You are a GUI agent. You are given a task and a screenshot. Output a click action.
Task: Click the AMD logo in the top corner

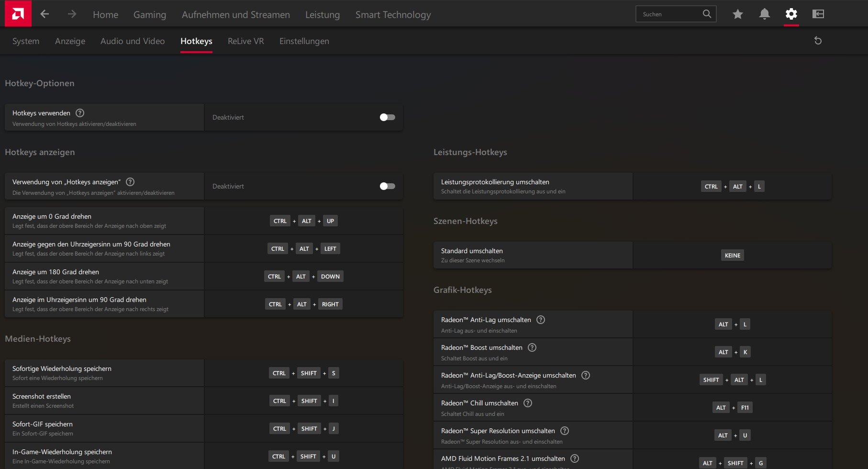click(x=18, y=13)
